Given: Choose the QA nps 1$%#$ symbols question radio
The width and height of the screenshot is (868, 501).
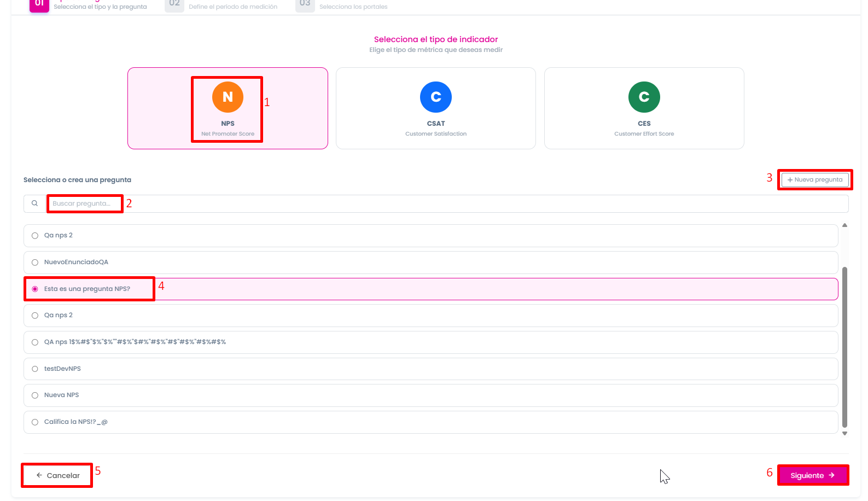Looking at the screenshot, I should pos(35,342).
